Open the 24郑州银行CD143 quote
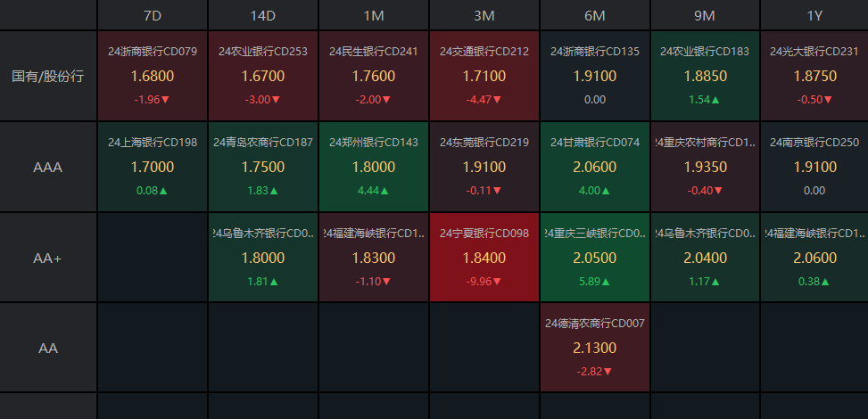Image resolution: width=868 pixels, height=419 pixels. click(x=374, y=167)
